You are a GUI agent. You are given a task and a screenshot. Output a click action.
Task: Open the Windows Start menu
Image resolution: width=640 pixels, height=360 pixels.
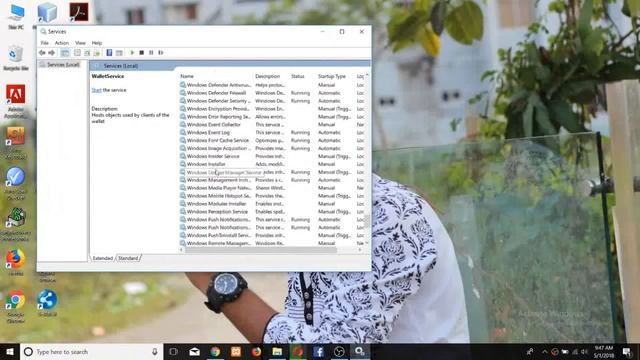click(x=10, y=352)
